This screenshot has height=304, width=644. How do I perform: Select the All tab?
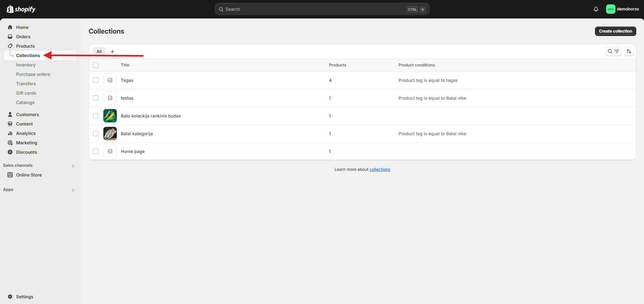coord(99,52)
